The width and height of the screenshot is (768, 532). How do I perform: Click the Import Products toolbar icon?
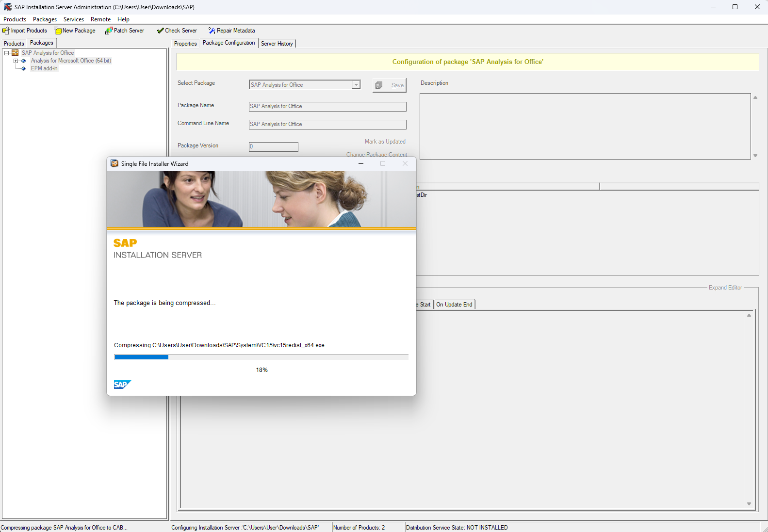point(6,31)
